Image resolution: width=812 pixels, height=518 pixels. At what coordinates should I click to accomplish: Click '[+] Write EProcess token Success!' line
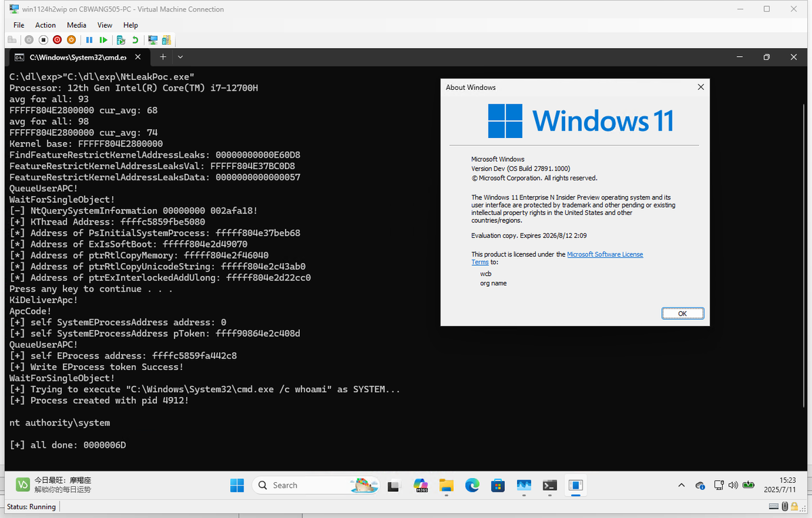pos(97,367)
